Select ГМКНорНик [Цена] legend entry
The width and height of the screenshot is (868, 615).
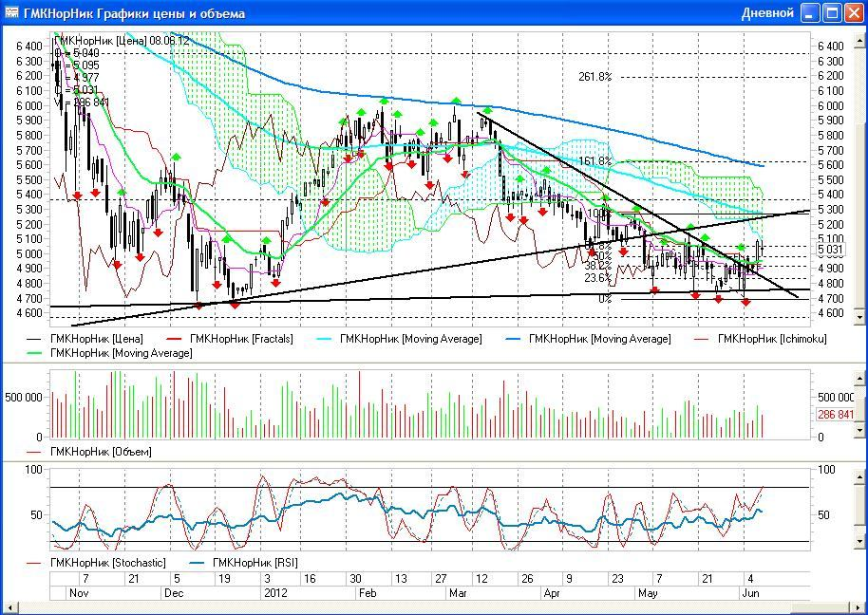(x=95, y=339)
